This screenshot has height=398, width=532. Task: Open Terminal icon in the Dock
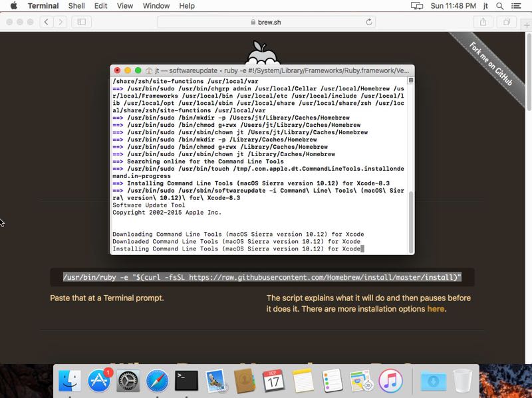click(186, 381)
